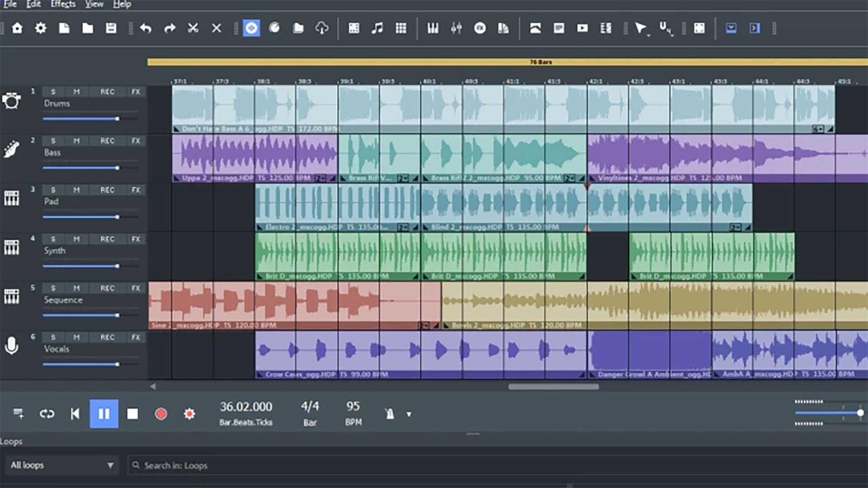
Task: Toggle loop playback mode
Action: click(x=47, y=414)
